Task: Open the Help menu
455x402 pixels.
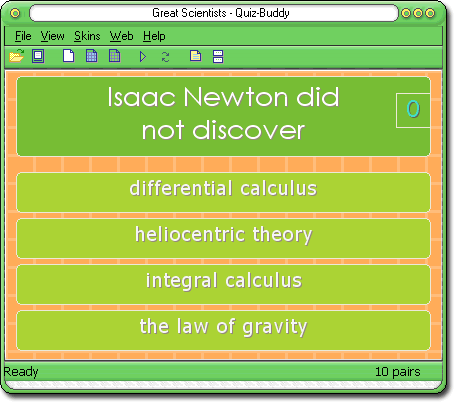Action: [x=154, y=36]
